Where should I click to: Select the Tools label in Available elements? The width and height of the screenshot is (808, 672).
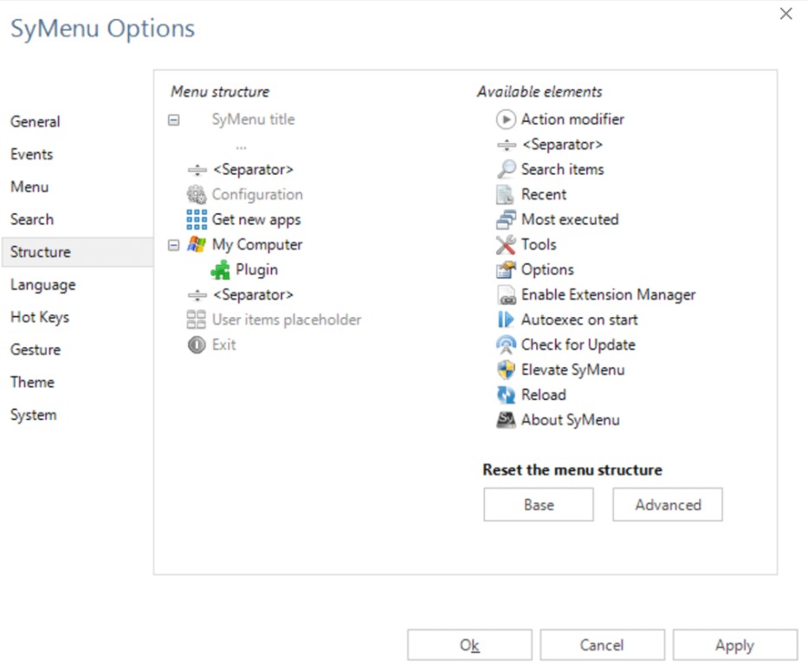point(539,245)
